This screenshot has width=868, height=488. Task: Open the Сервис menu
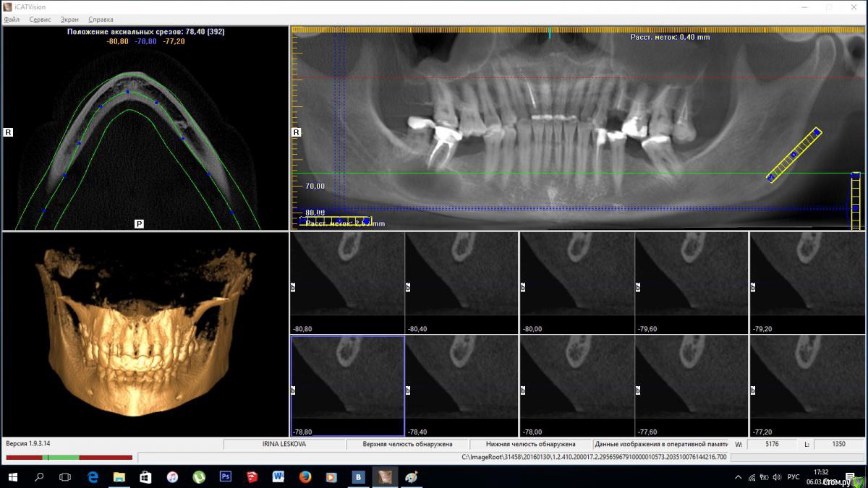pos(41,20)
